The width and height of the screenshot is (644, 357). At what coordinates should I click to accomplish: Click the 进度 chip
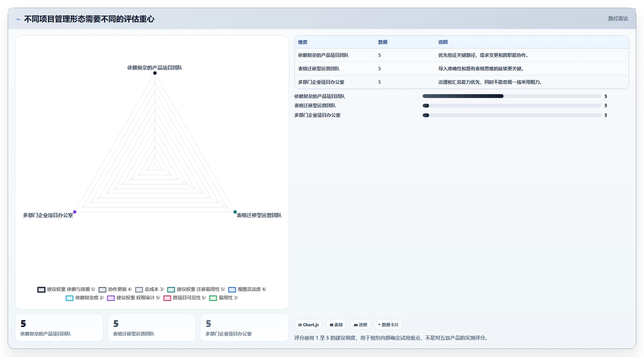point(360,325)
